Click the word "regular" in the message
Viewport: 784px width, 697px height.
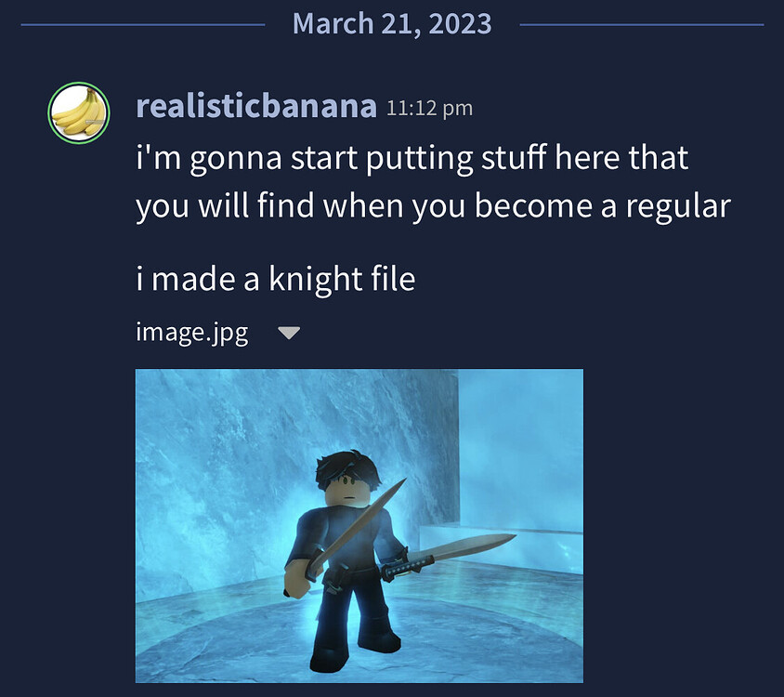click(x=678, y=207)
